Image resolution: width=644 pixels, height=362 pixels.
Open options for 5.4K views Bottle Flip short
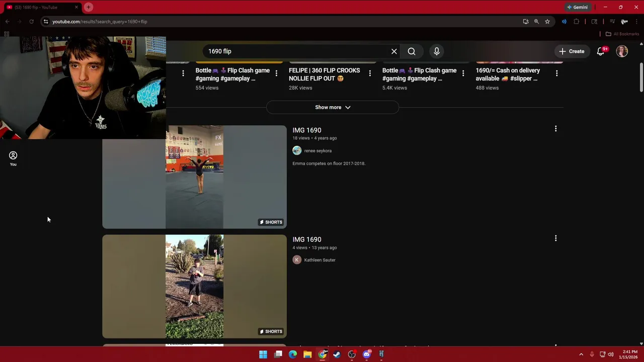pyautogui.click(x=463, y=73)
